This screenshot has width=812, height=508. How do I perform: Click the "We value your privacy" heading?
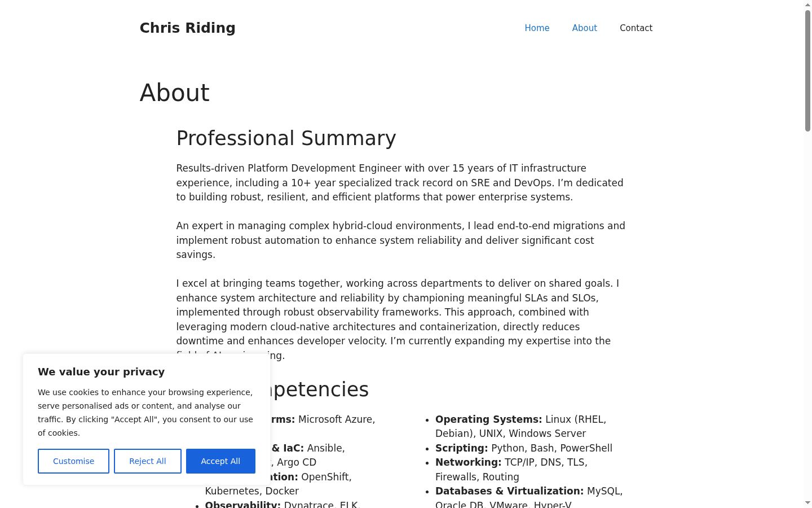[x=101, y=371]
